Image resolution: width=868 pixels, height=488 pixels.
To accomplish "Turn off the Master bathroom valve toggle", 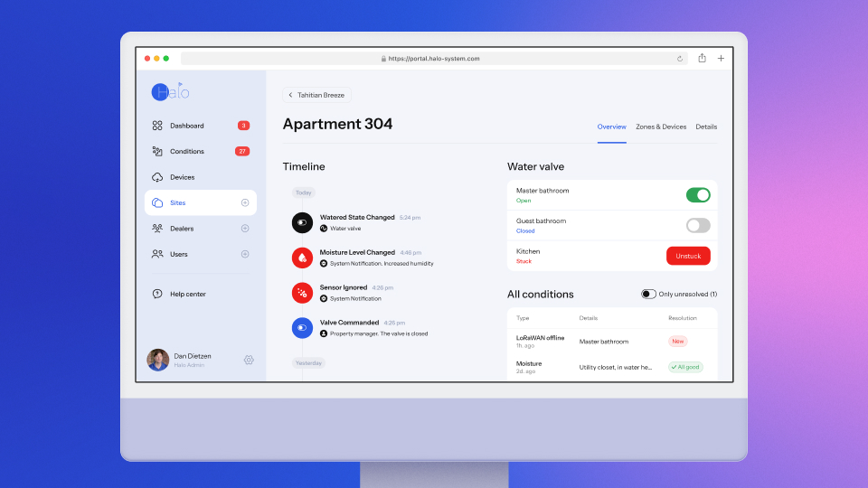I will click(698, 195).
